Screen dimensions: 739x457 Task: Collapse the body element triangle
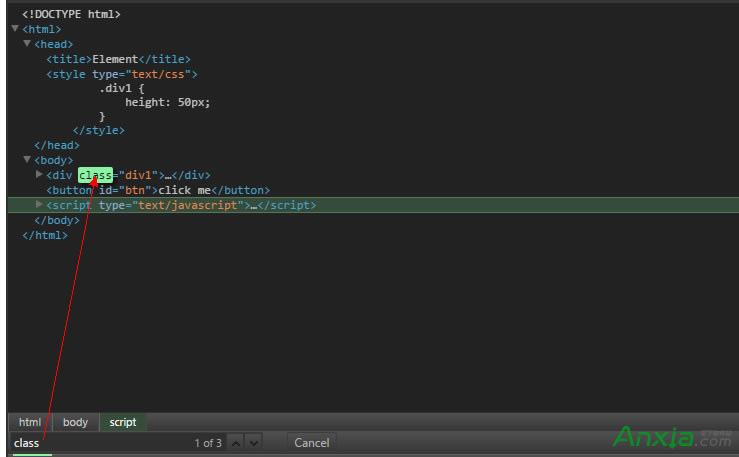pyautogui.click(x=27, y=160)
